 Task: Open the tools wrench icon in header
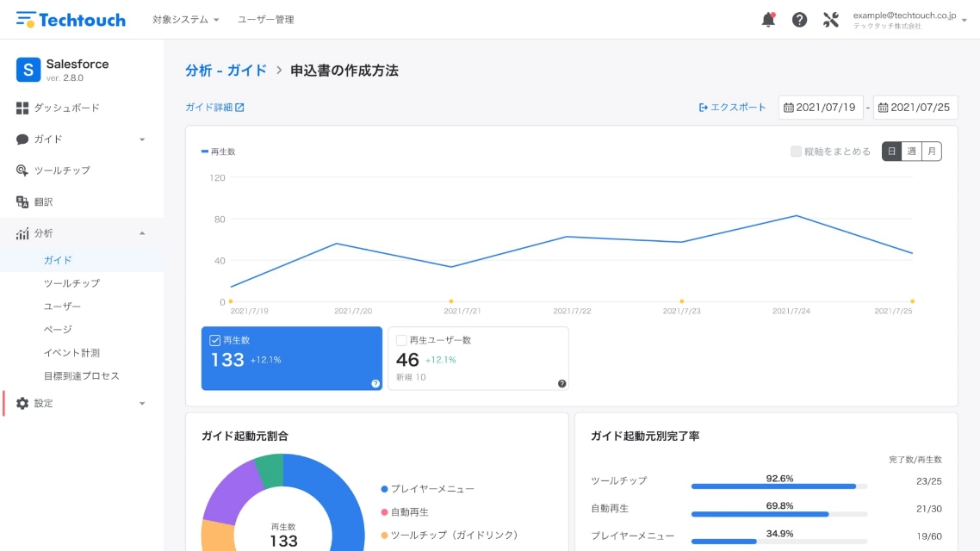[x=830, y=20]
